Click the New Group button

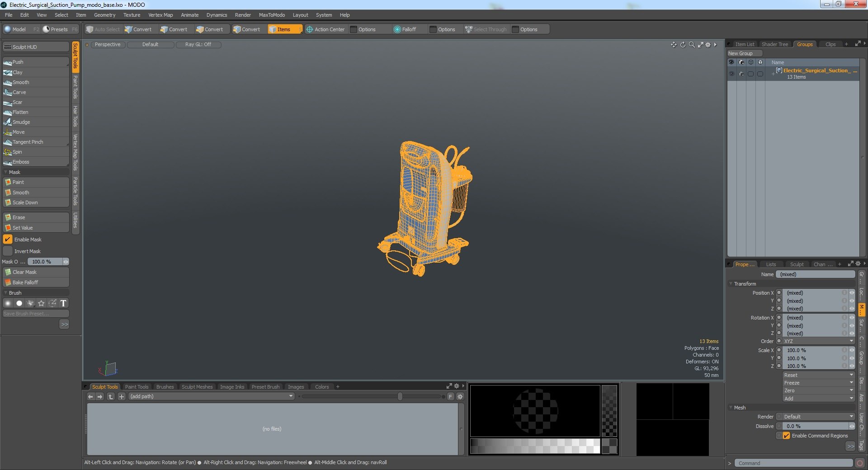(744, 53)
